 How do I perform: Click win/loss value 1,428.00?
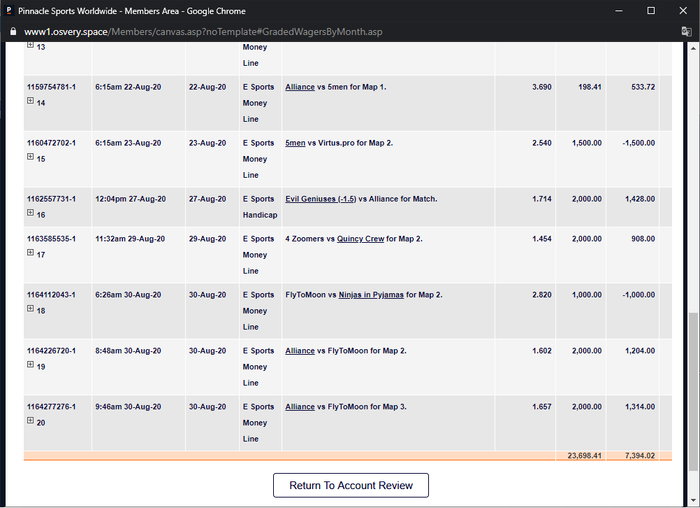(640, 199)
